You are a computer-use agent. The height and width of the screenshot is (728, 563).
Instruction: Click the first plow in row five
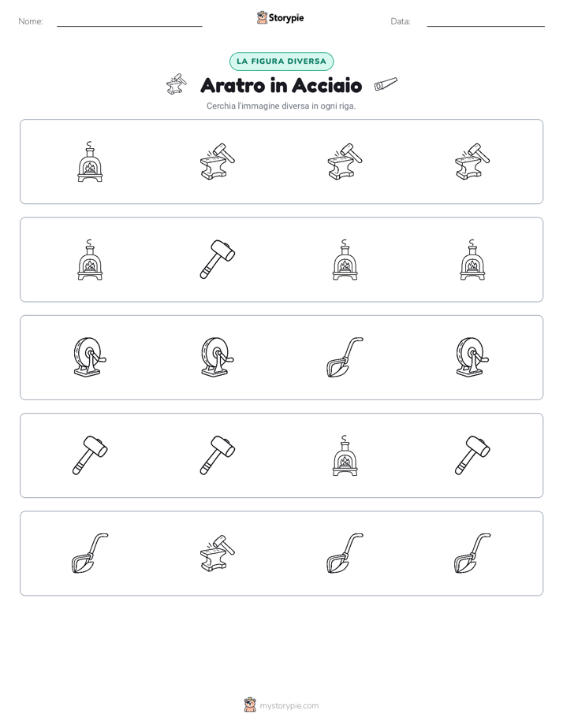pos(90,553)
